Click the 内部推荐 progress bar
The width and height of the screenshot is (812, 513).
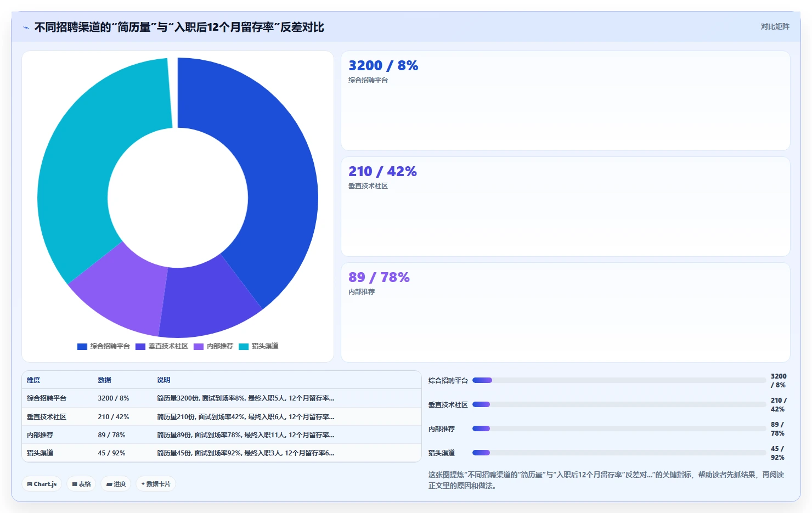click(x=619, y=429)
